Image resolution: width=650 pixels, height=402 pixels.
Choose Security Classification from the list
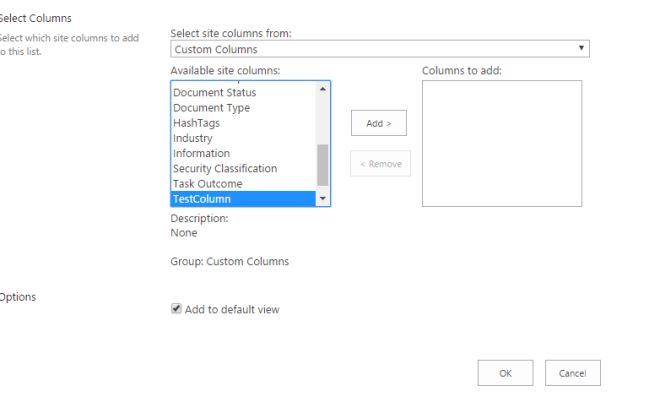point(243,168)
